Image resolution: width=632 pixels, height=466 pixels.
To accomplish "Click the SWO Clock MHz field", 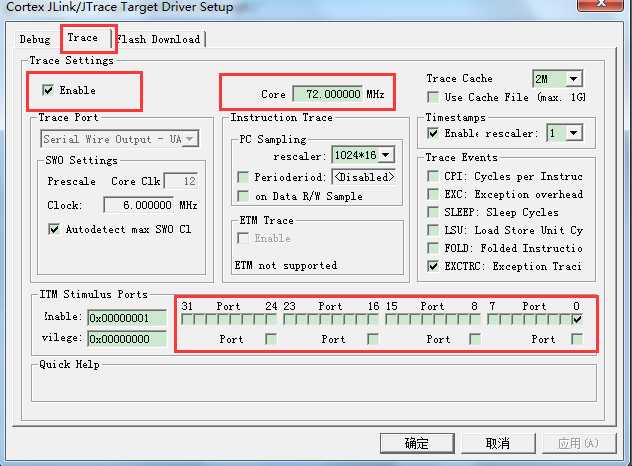I will [x=139, y=205].
